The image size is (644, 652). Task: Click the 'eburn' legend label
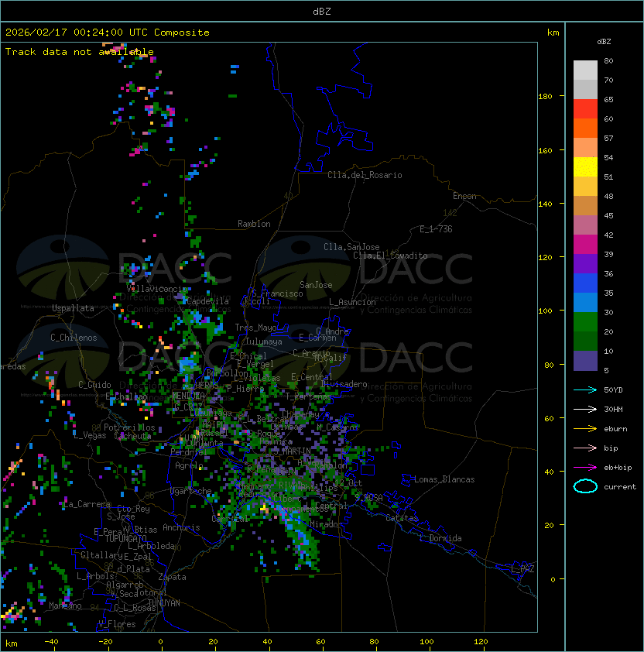615,429
